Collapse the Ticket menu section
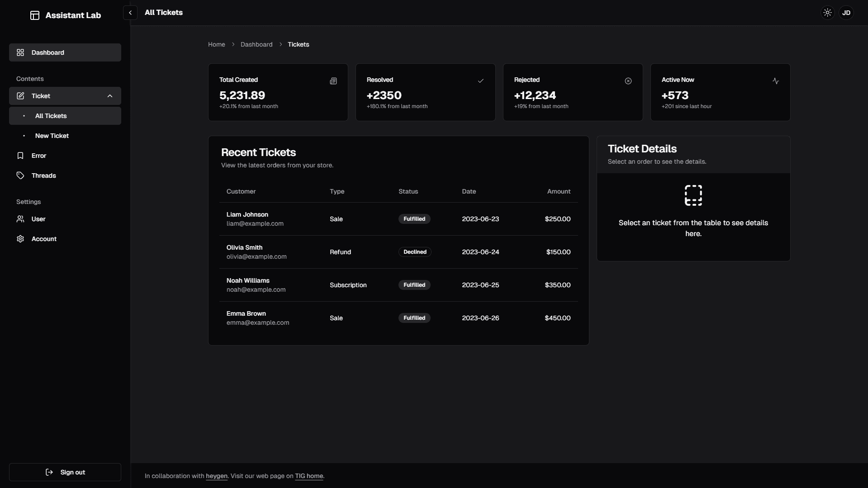Viewport: 868px width, 488px height. pyautogui.click(x=109, y=96)
